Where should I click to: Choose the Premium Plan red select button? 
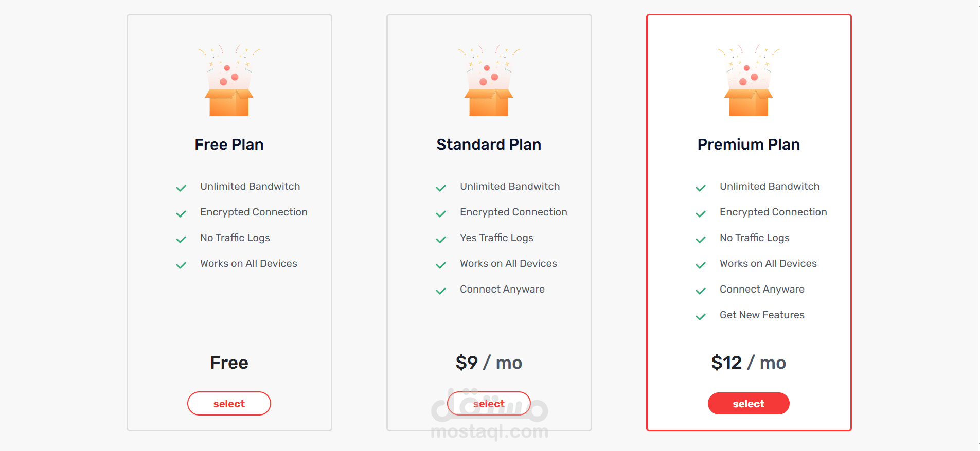749,404
